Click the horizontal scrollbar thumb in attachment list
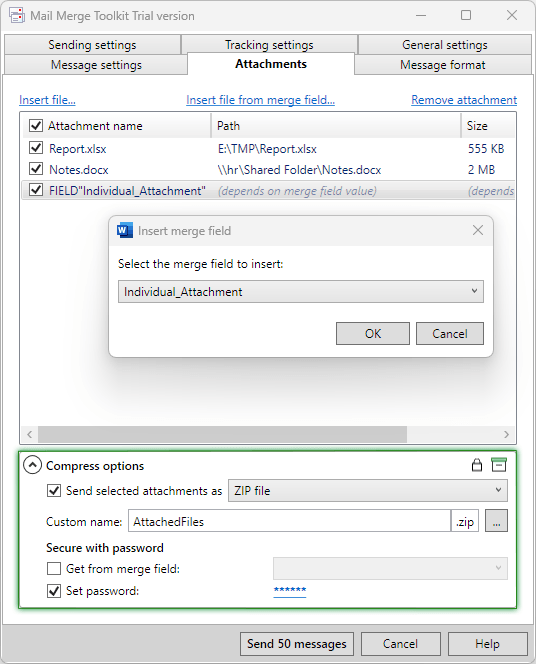 coord(222,434)
